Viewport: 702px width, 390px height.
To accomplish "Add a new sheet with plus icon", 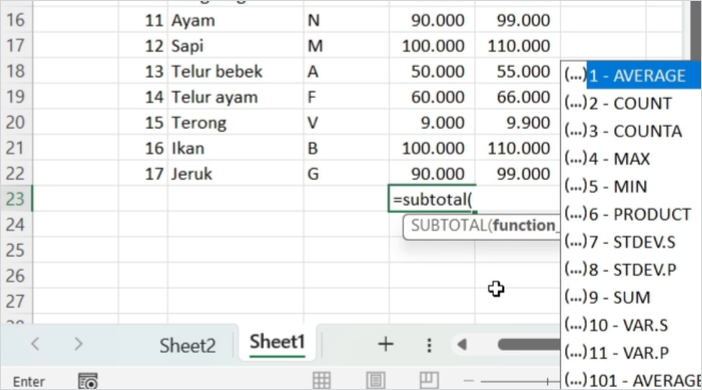I will click(385, 344).
